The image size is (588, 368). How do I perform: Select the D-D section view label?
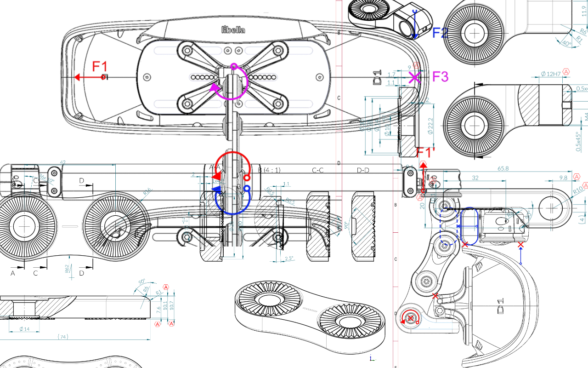363,170
